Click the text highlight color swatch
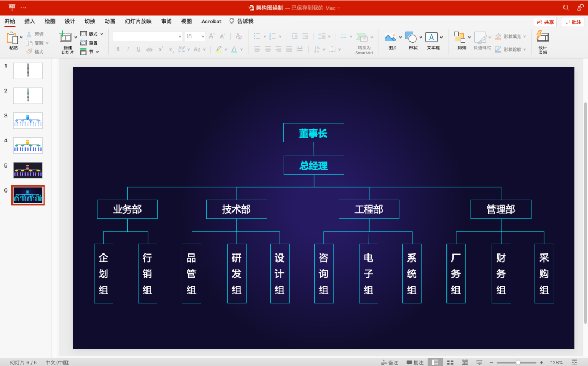The image size is (588, 366). click(219, 49)
